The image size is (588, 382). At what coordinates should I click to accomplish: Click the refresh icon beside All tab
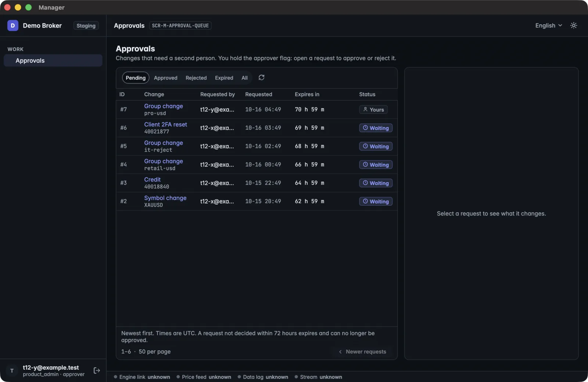pos(261,78)
